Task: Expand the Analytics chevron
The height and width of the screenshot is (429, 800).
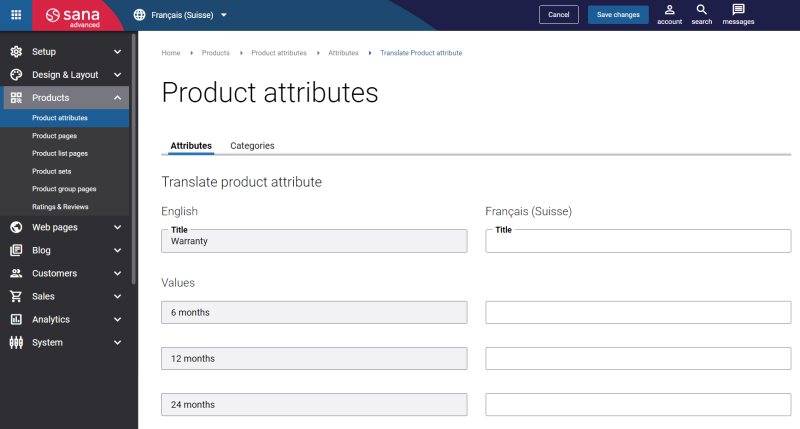Action: (x=117, y=319)
